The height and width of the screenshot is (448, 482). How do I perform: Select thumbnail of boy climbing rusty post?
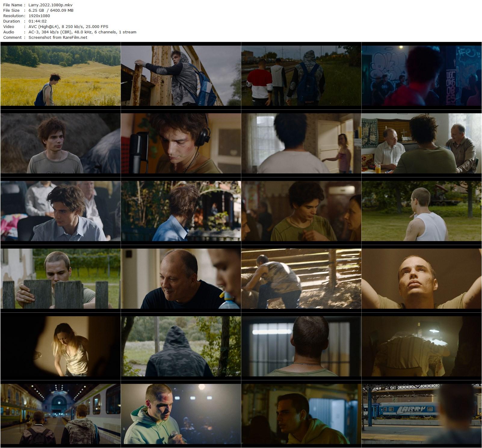[x=181, y=75]
